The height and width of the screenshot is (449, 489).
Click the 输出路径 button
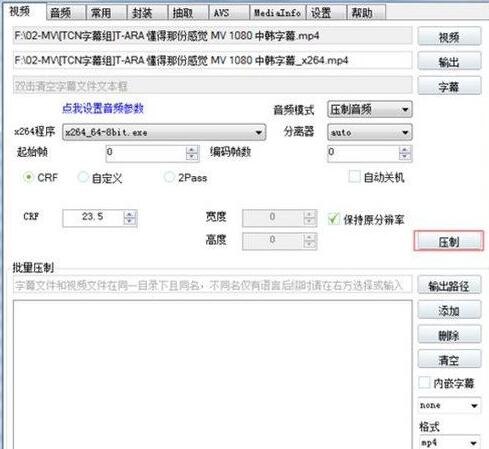click(x=449, y=285)
